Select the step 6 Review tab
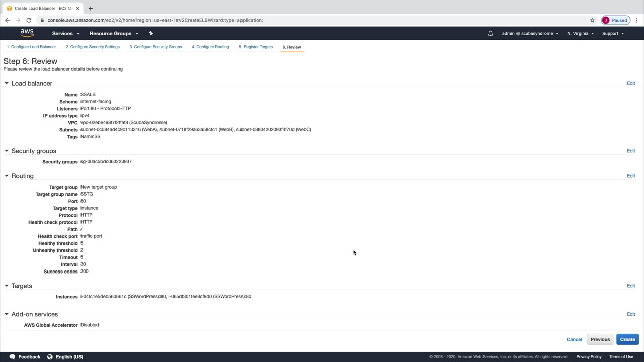Screen dimensions: 644x362 coord(292,47)
